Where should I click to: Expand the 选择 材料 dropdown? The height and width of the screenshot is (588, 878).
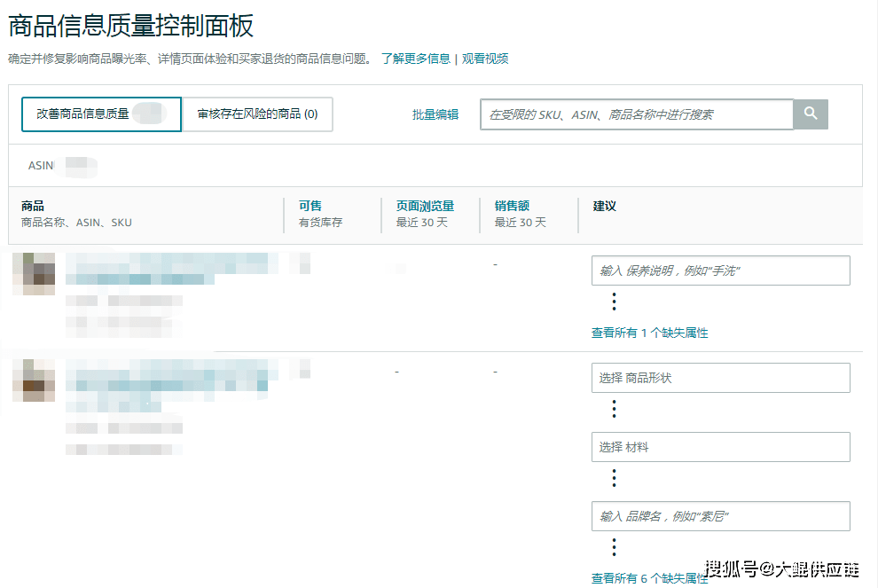pyautogui.click(x=720, y=447)
